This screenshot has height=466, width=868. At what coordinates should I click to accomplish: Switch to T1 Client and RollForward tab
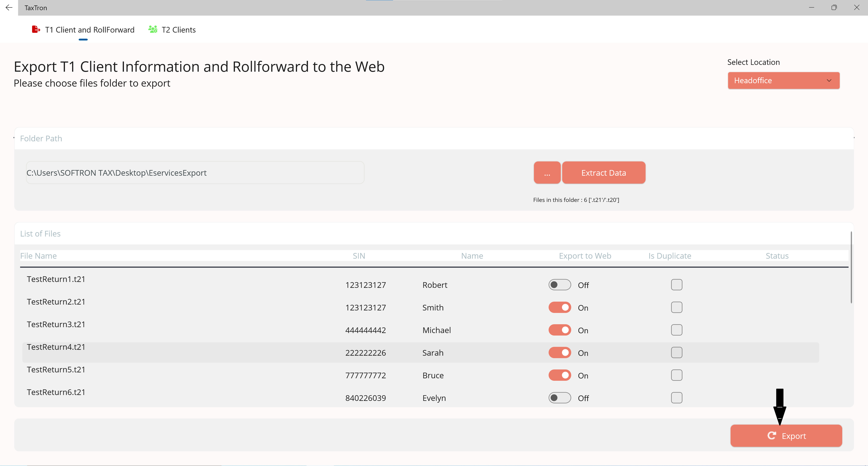pyautogui.click(x=83, y=30)
